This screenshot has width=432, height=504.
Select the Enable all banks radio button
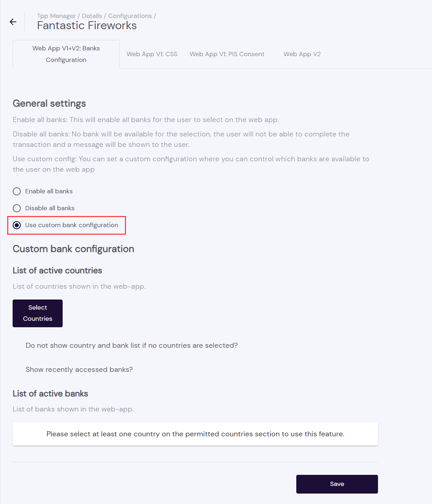click(x=17, y=191)
